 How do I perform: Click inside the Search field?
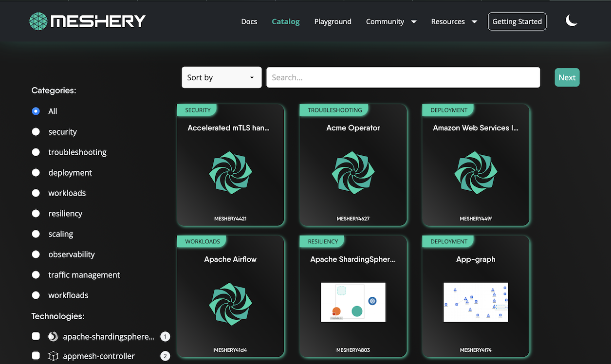click(x=403, y=77)
